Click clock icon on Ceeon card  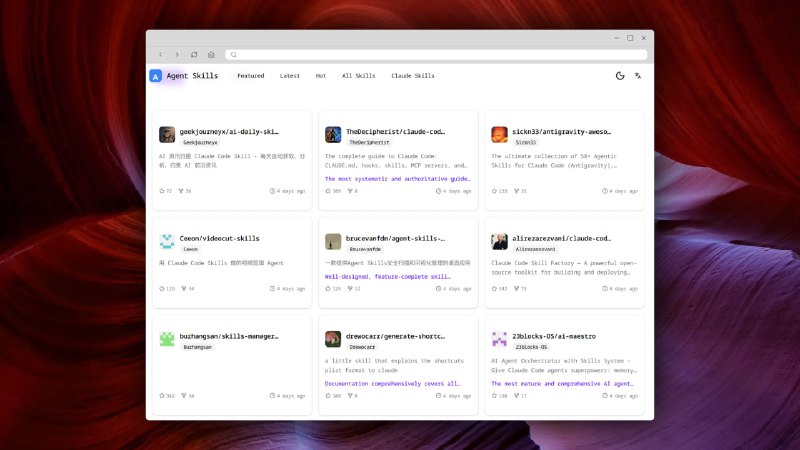[x=272, y=289]
